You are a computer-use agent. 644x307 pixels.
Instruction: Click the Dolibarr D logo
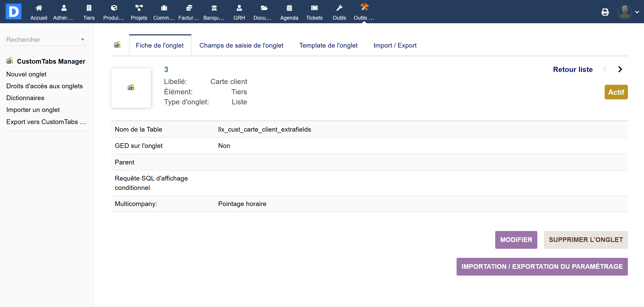13,11
